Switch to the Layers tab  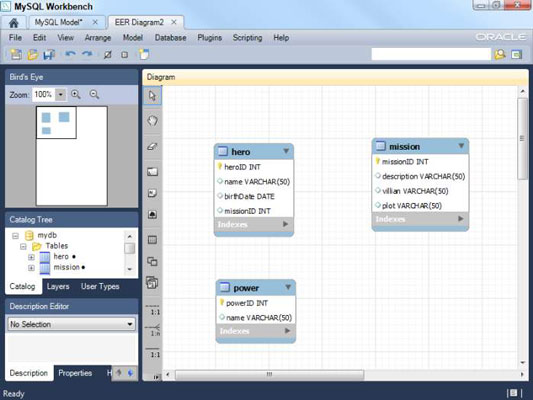pos(58,286)
